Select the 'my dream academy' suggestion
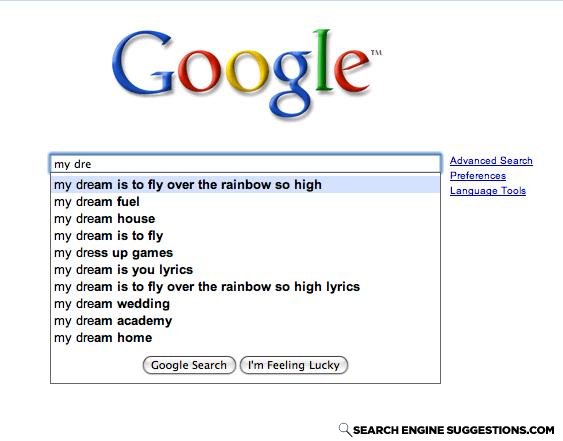 245,320
